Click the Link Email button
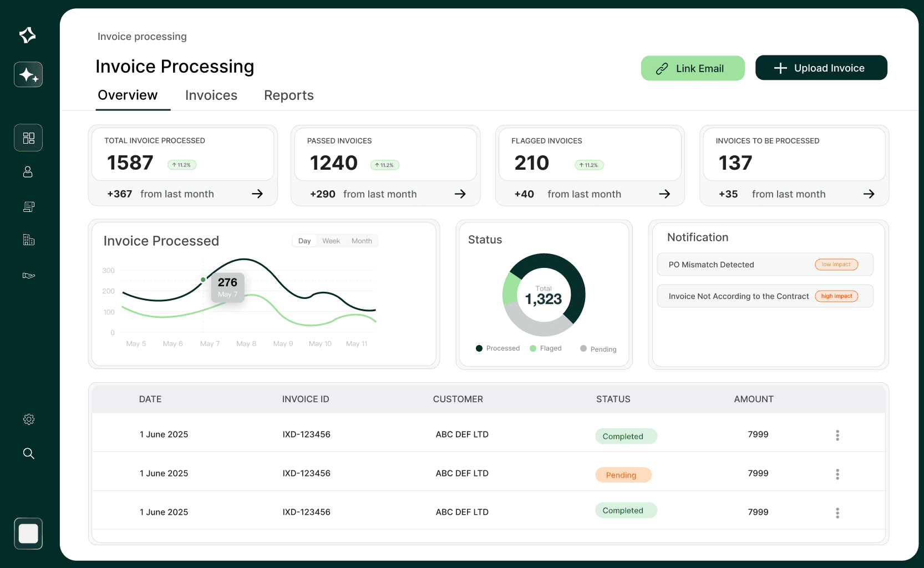The width and height of the screenshot is (924, 568). (693, 68)
